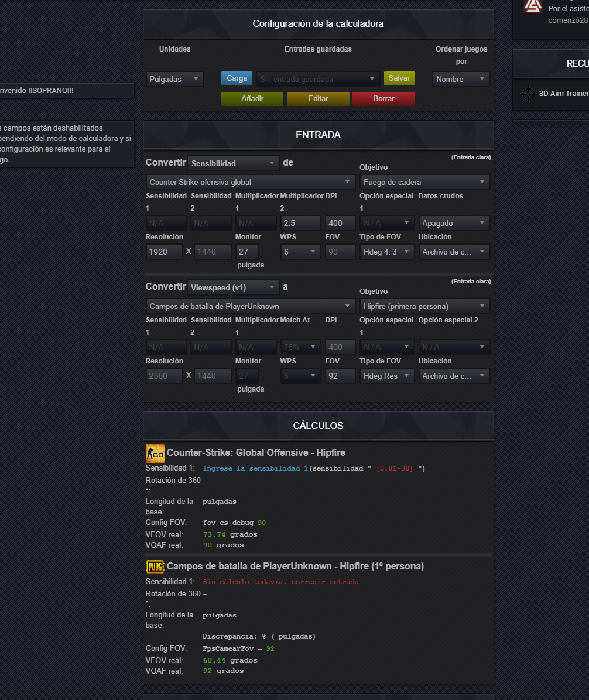Click the ENTRADA section header

point(318,135)
